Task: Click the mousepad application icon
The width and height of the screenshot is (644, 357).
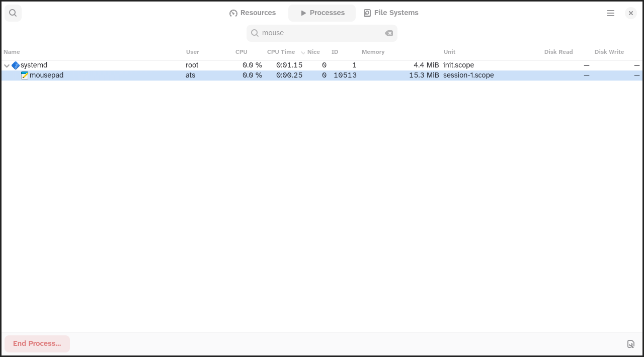Action: pyautogui.click(x=25, y=76)
